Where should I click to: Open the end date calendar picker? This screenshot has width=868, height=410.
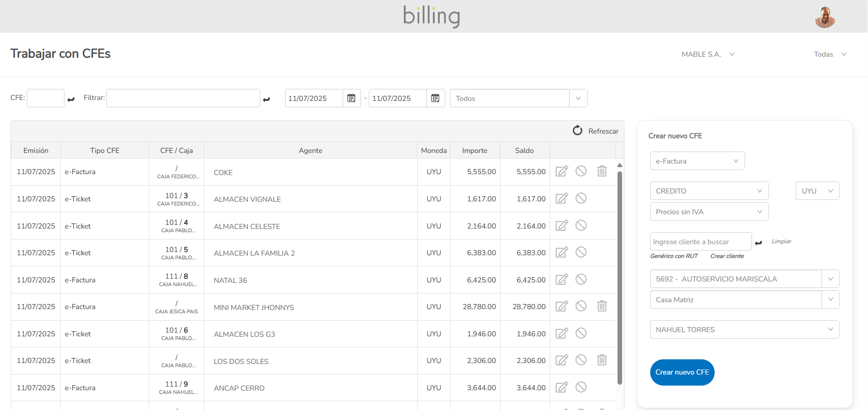pos(435,98)
